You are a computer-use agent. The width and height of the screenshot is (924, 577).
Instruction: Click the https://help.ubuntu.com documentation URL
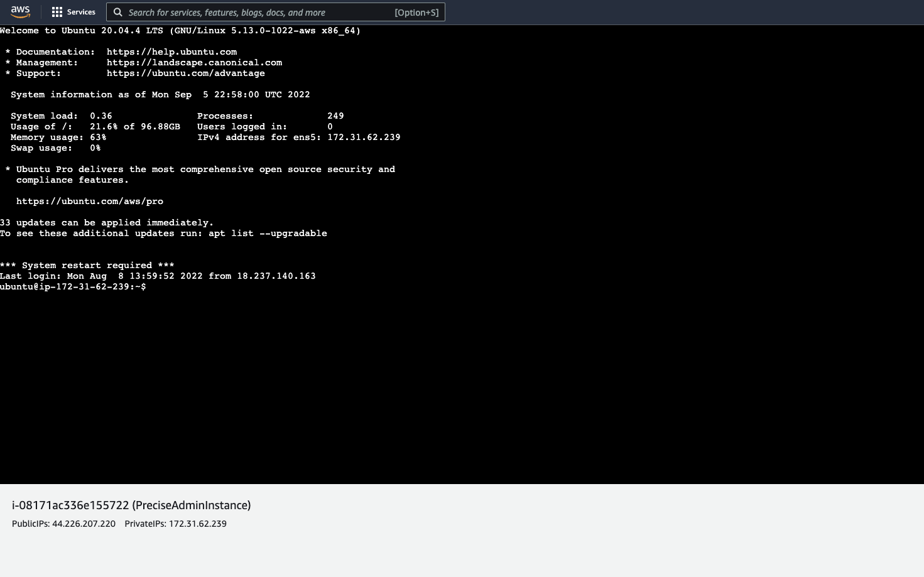pos(171,52)
